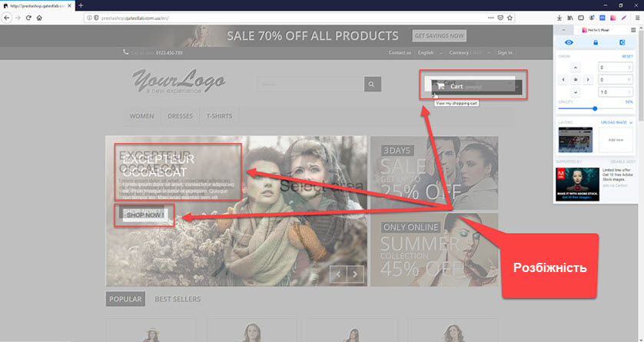
Task: Select the existing layer thumbnail
Action: tap(576, 140)
